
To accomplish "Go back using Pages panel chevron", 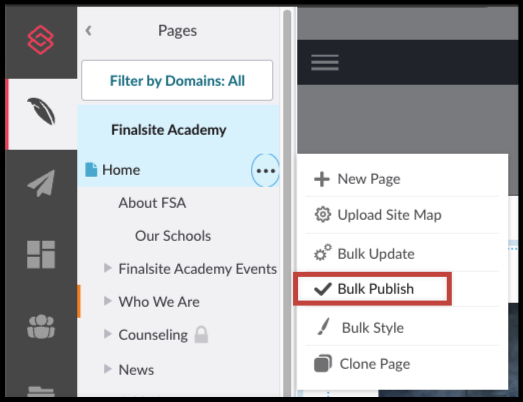I will (88, 31).
